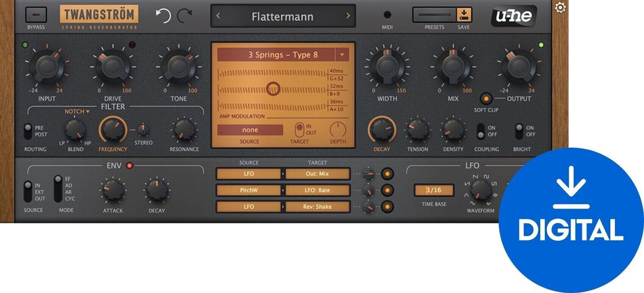Flip the Amp Modulation In/Out target switch
Viewport: 644px width, 293px height.
[299, 129]
